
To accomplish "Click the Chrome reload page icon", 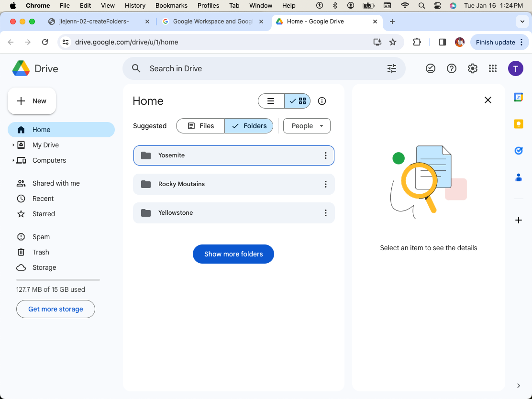I will 45,42.
